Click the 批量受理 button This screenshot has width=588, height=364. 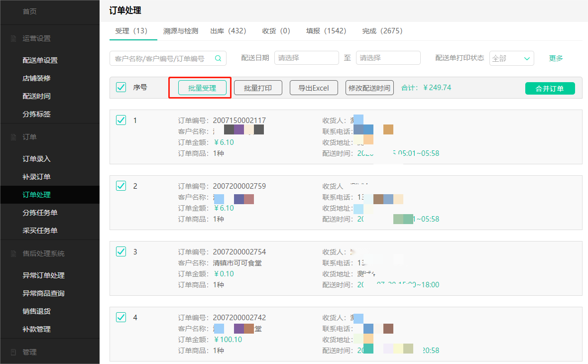(202, 88)
